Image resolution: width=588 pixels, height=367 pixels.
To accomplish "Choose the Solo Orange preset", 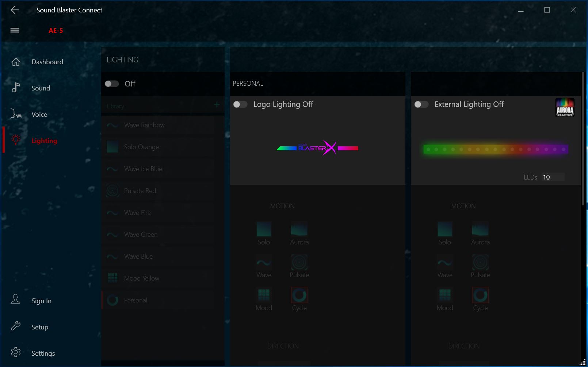I will point(159,147).
